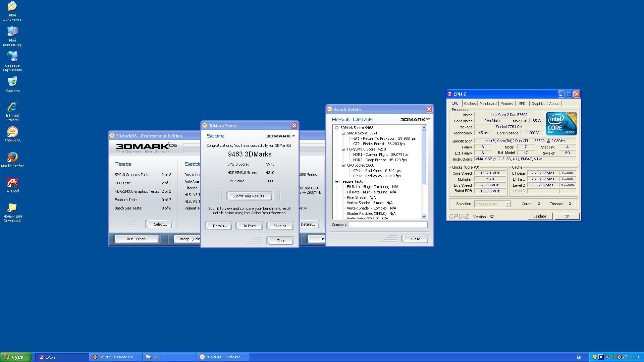The width and height of the screenshot is (644, 362).
Task: Click the Intel Core 2 Duo logo
Action: (x=561, y=123)
